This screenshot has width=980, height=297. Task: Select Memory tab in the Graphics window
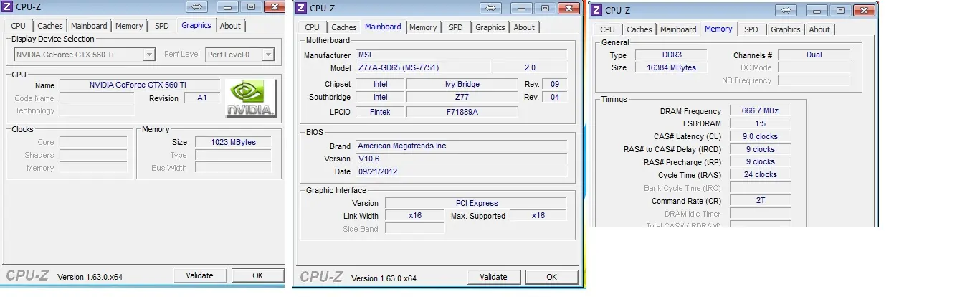129,26
